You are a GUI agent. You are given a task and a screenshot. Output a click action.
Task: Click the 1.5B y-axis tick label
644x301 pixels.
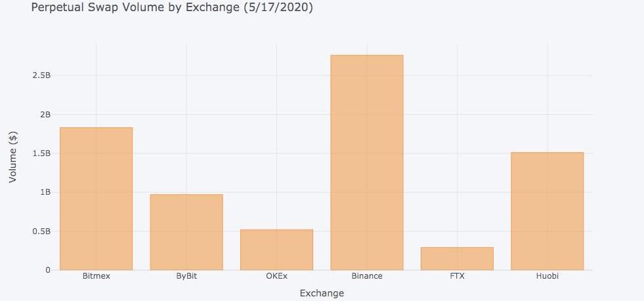[41, 153]
